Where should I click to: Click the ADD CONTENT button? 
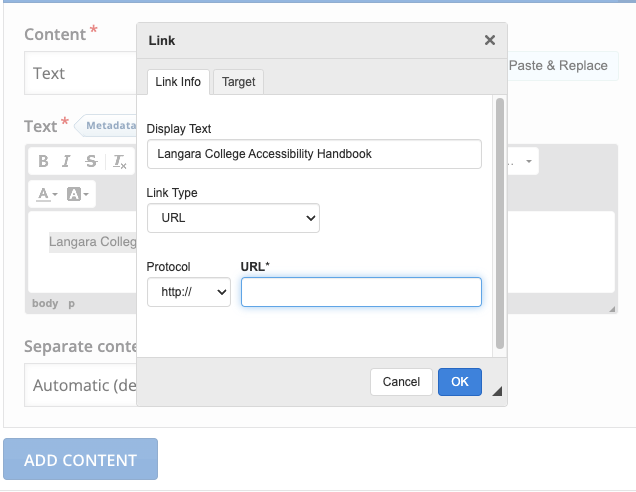click(80, 460)
